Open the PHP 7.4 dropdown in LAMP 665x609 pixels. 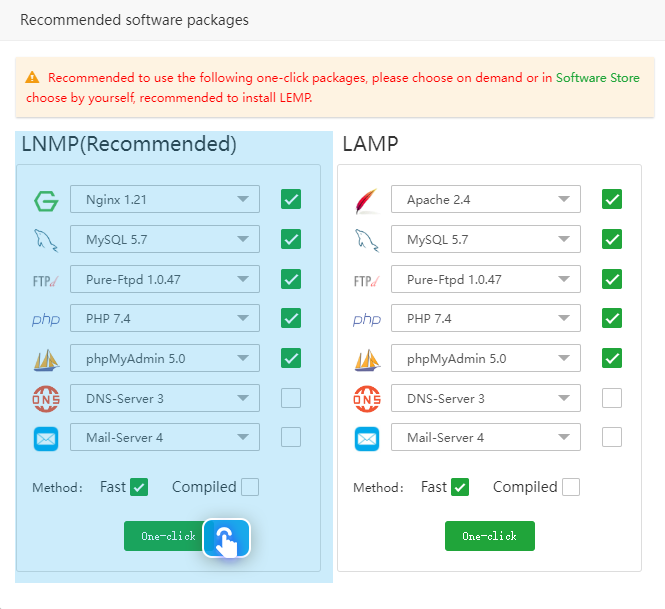point(486,318)
